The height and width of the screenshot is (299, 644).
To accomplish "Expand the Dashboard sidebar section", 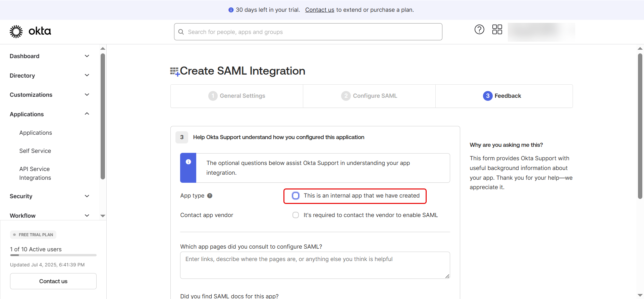I will click(x=87, y=56).
